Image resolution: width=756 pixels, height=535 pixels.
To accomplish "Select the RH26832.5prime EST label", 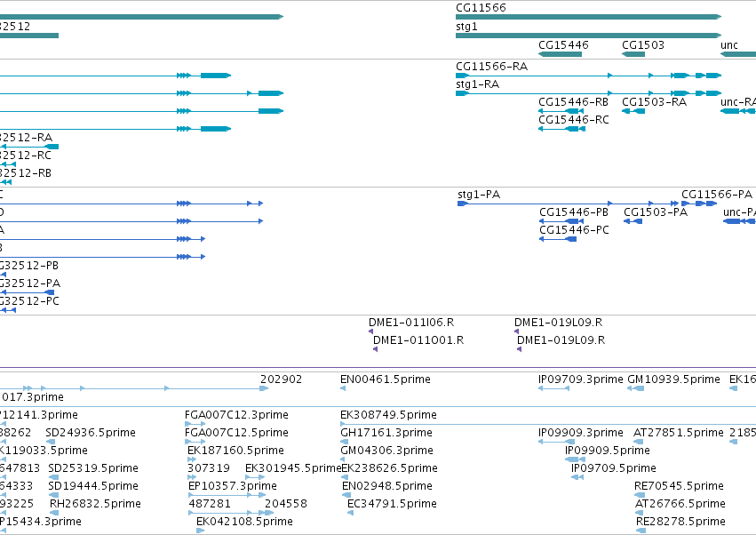I will click(x=95, y=504).
